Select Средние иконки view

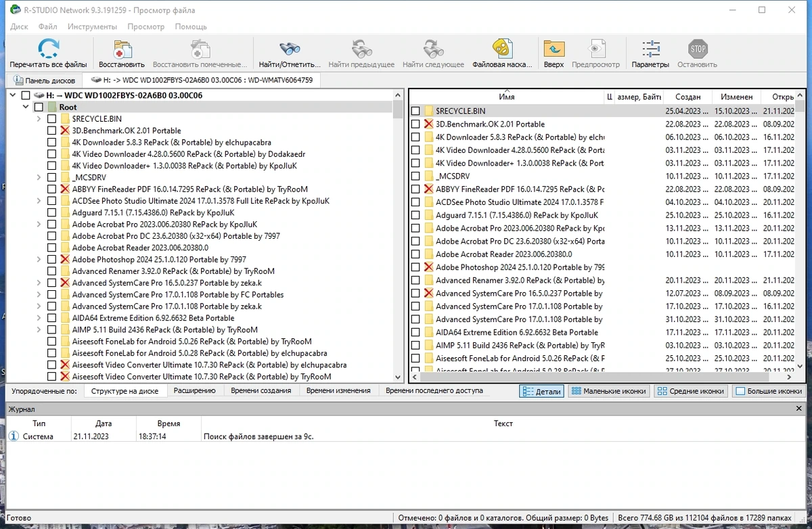pyautogui.click(x=692, y=391)
